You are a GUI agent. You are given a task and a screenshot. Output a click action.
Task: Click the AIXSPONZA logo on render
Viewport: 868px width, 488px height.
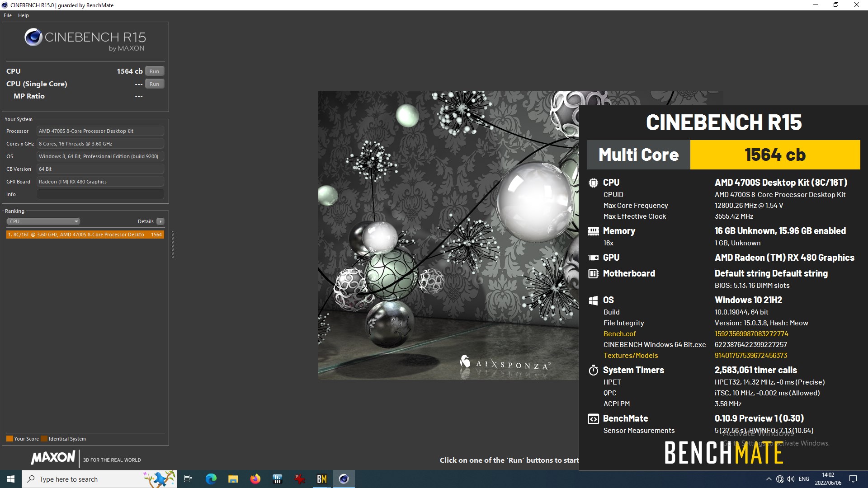click(x=505, y=363)
